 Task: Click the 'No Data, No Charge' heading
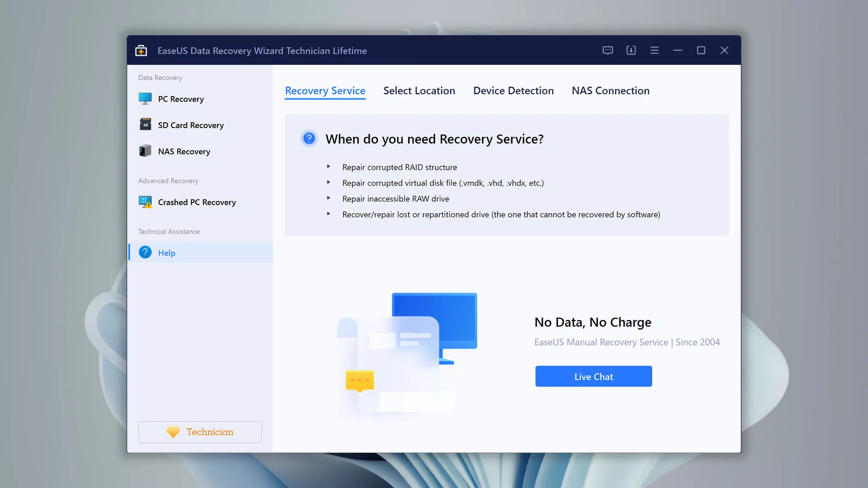point(593,322)
